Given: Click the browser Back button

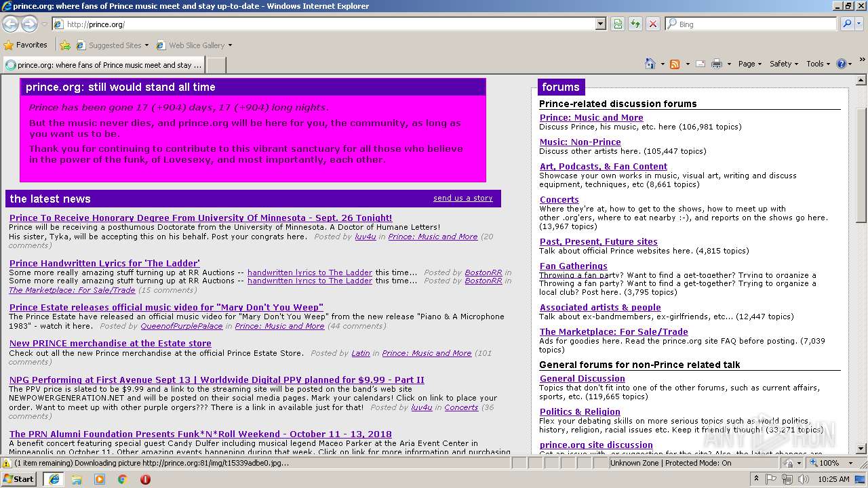Looking at the screenshot, I should click(11, 24).
